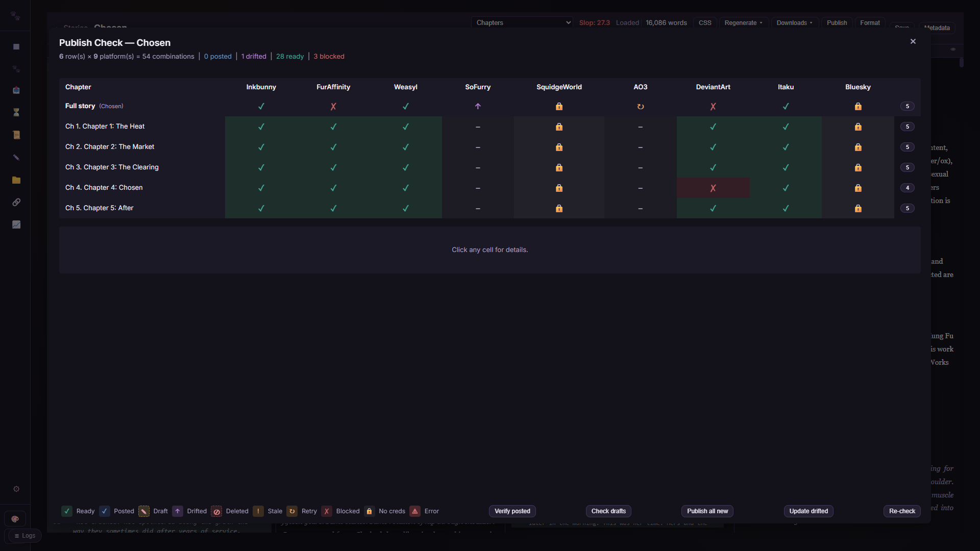
Task: Click the '3 blocked' summary count
Action: coord(329,57)
